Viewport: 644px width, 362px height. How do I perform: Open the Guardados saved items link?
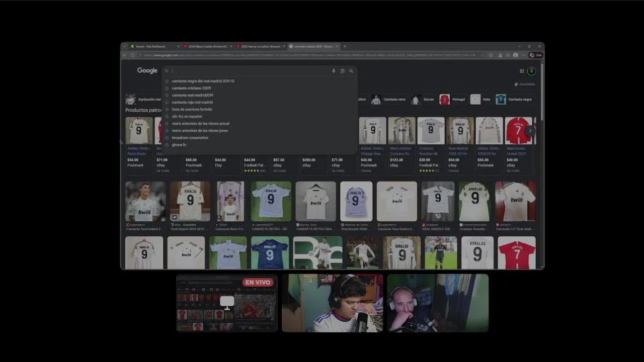pos(525,84)
